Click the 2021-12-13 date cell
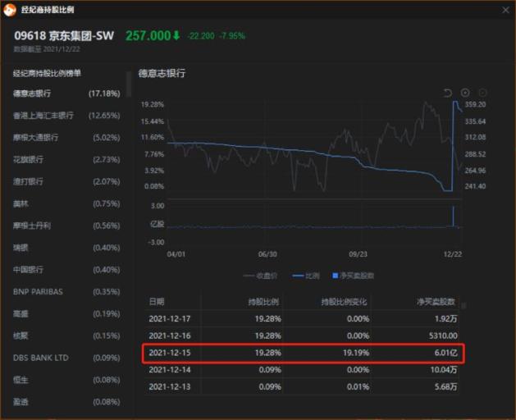516x420 pixels. click(x=170, y=386)
